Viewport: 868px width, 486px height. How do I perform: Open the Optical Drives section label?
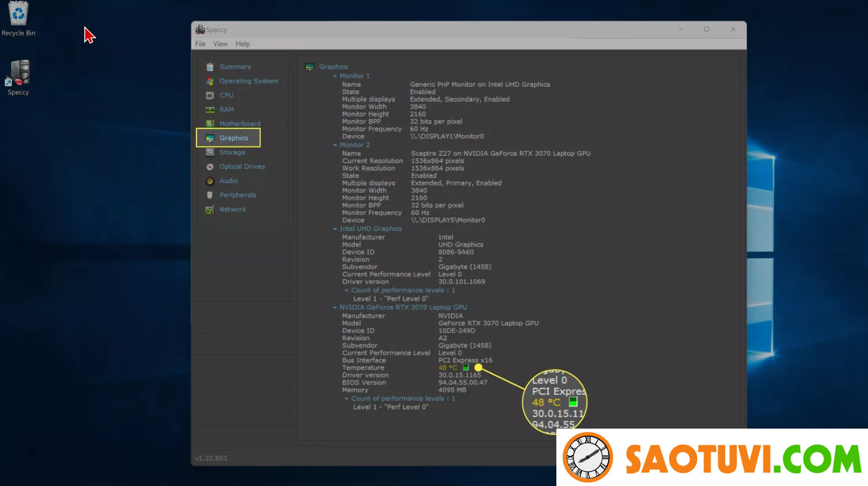click(x=242, y=166)
